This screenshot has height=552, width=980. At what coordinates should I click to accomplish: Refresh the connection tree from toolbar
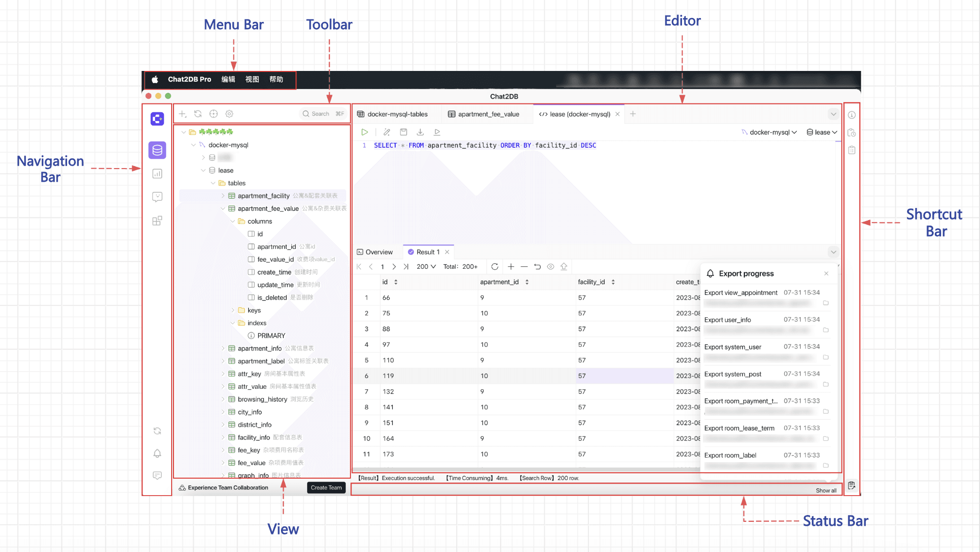(198, 114)
